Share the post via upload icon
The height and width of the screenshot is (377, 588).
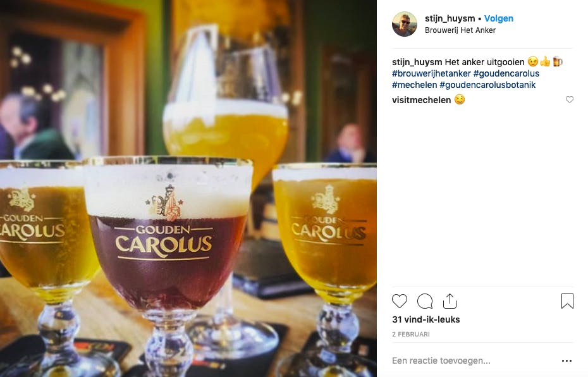pyautogui.click(x=450, y=301)
